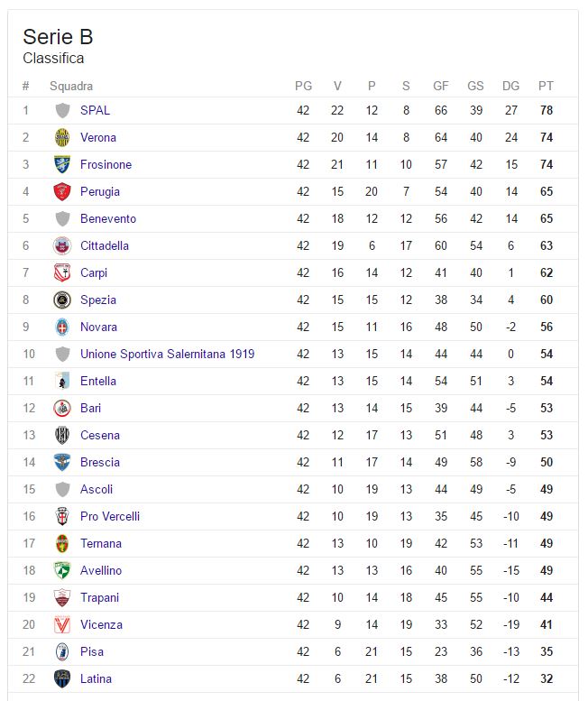Open Unione Sportiva Salernitana 1919 link
Viewport: 588px width, 701px height.
pyautogui.click(x=167, y=354)
